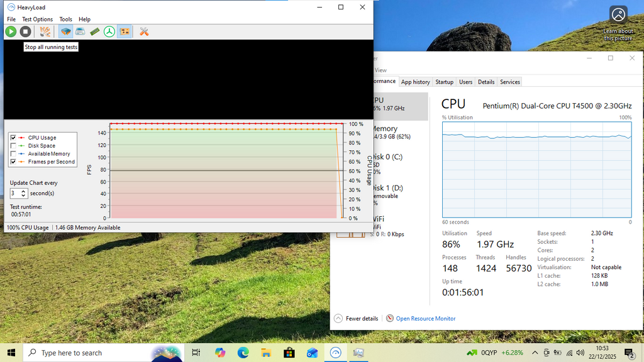The width and height of the screenshot is (644, 362).
Task: Enable the Available Memory chart series
Action: [13, 154]
